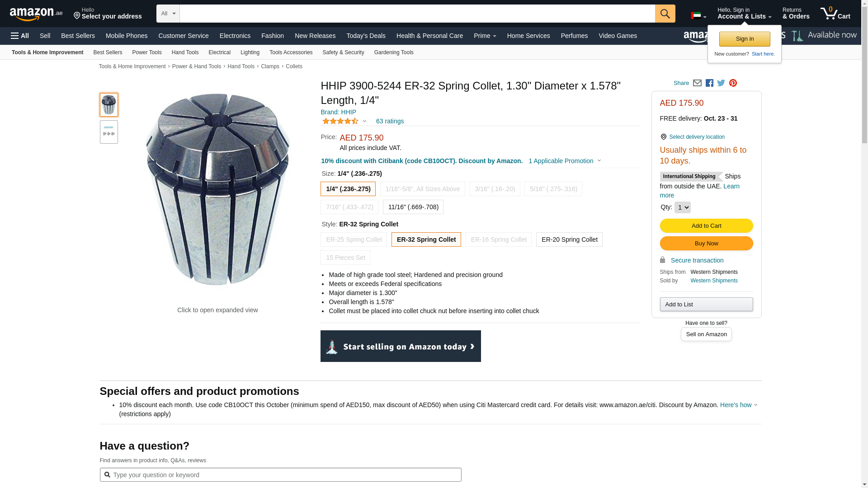Expand the search category All dropdown
This screenshot has height=488, width=868.
[168, 14]
